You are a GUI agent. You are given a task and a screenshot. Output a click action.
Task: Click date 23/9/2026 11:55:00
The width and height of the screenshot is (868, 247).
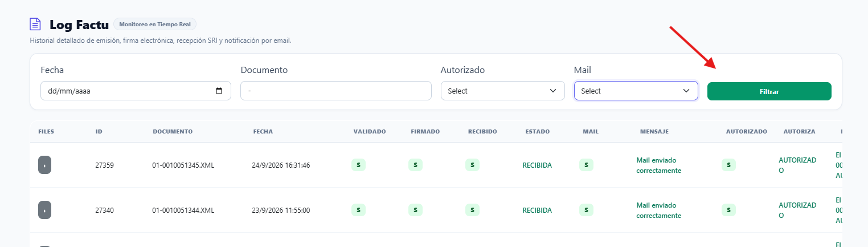[281, 210]
